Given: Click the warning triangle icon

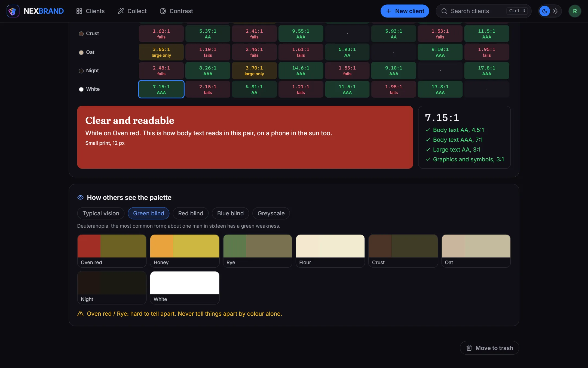Looking at the screenshot, I should click(80, 313).
